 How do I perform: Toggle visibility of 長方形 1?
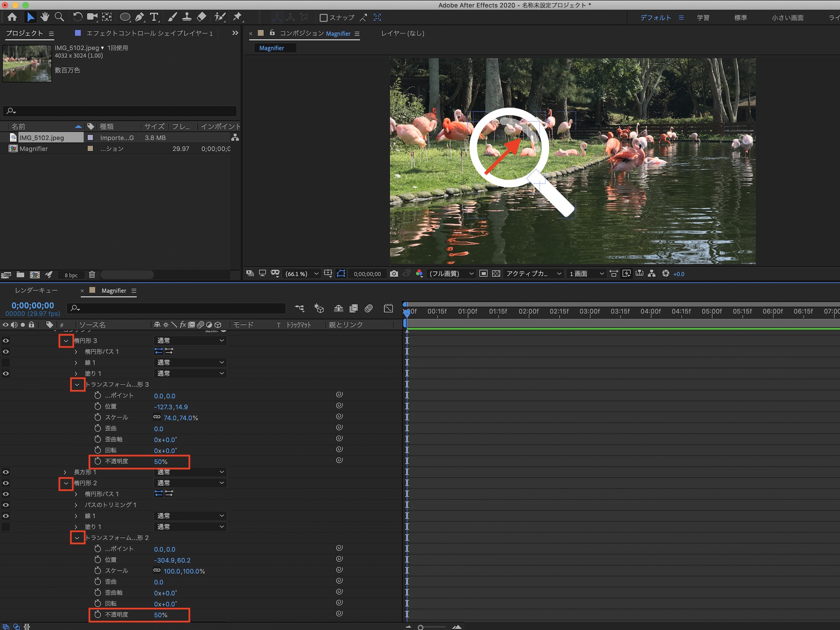click(6, 472)
